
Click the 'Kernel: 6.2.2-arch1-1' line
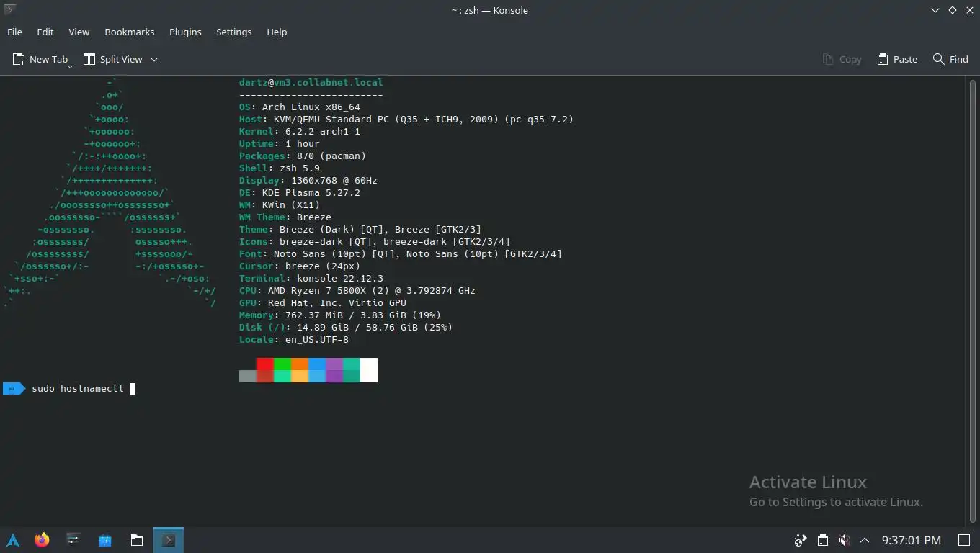pos(300,132)
